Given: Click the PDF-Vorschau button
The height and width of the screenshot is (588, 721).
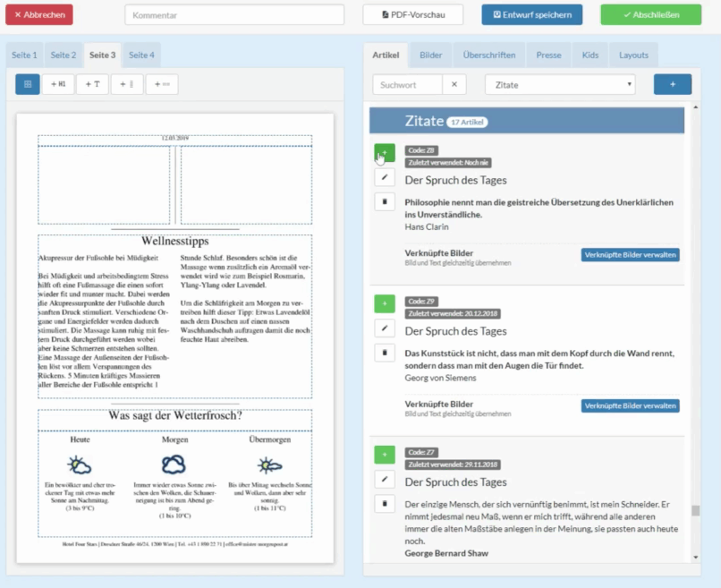Looking at the screenshot, I should (412, 14).
